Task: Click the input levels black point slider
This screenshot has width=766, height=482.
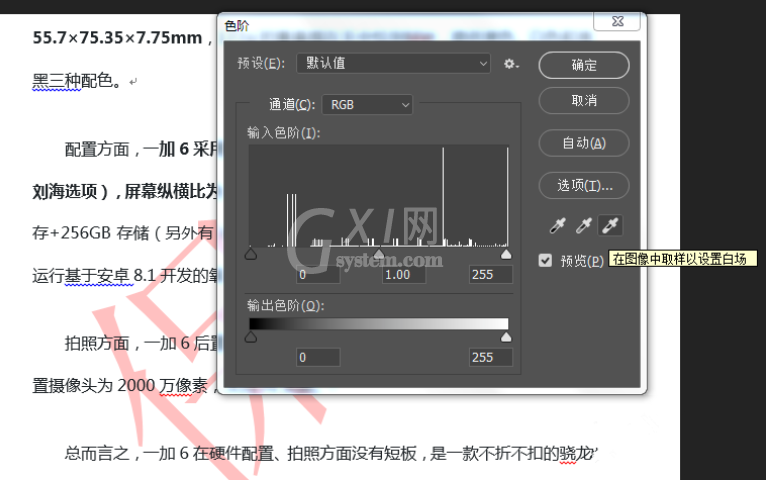Action: [x=251, y=253]
